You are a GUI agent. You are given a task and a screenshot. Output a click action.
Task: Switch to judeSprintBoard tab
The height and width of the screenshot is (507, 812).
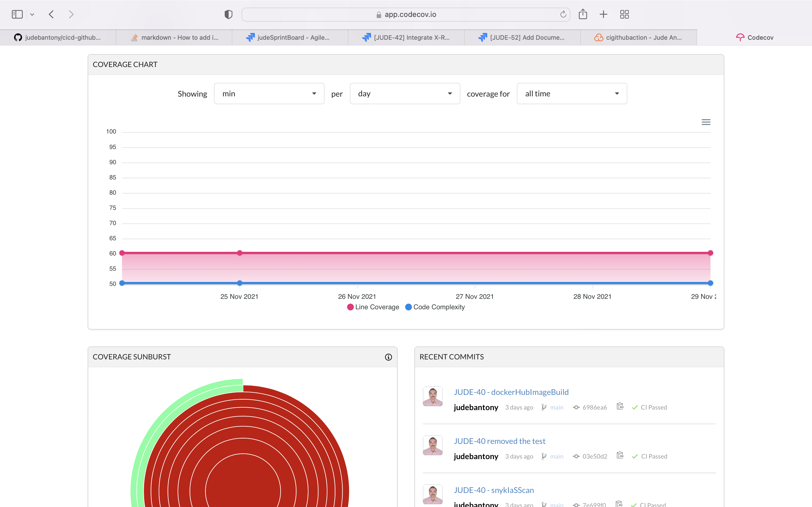click(x=290, y=37)
